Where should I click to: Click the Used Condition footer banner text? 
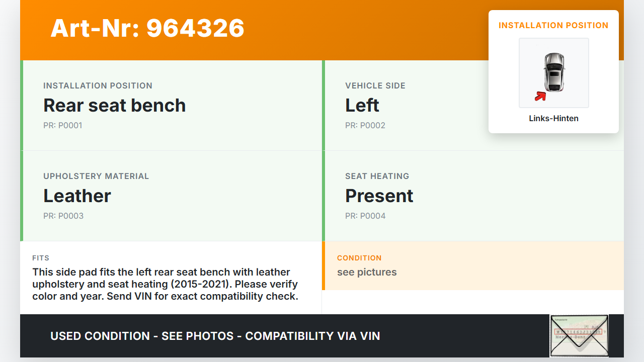215,336
